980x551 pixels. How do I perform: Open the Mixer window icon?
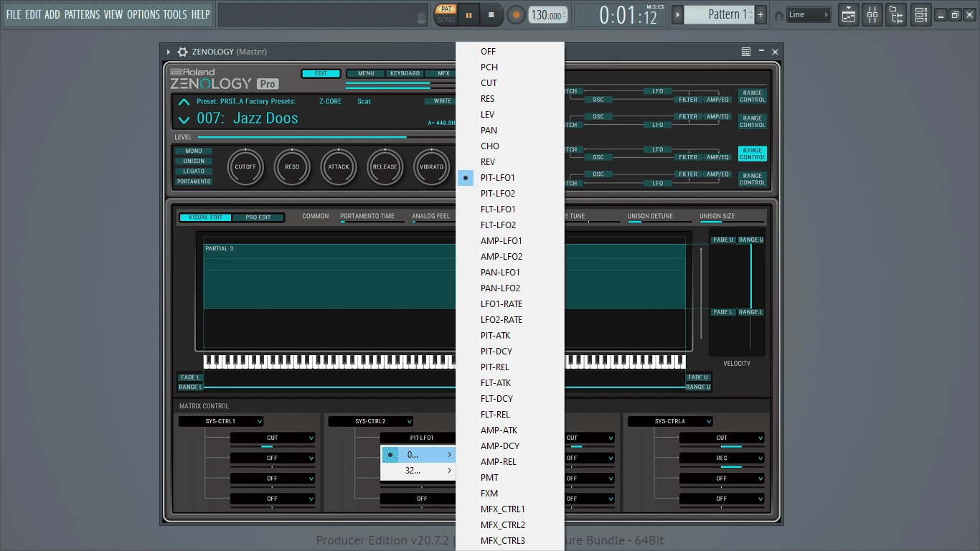[872, 14]
